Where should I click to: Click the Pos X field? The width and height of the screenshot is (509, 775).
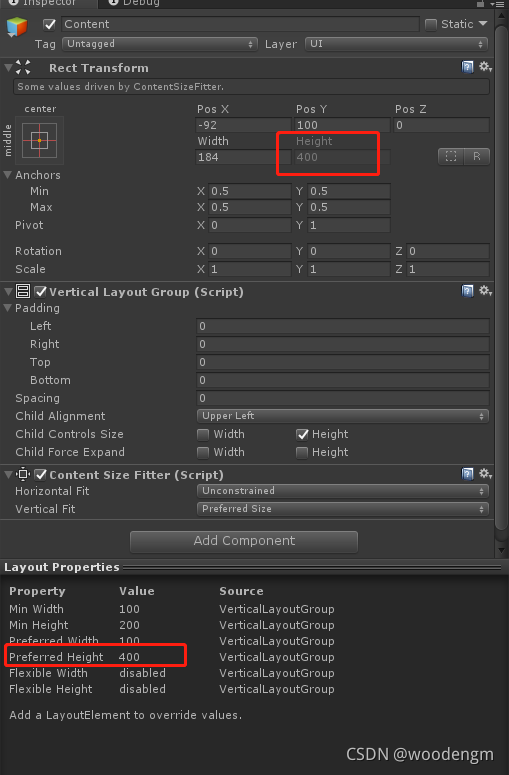[243, 125]
